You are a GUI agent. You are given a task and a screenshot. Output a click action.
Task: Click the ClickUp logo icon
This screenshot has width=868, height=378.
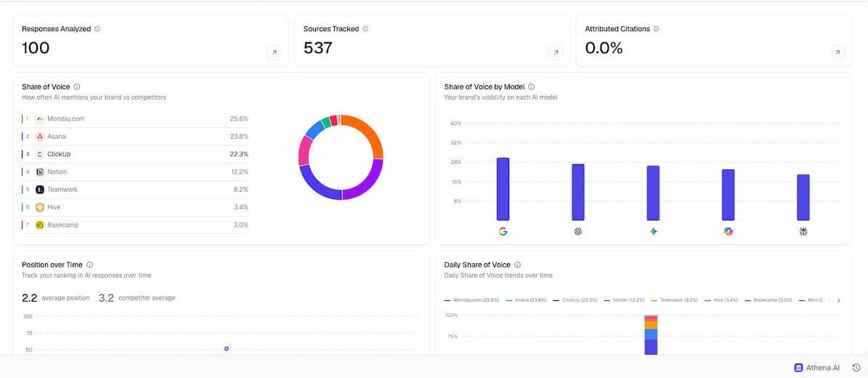click(39, 154)
